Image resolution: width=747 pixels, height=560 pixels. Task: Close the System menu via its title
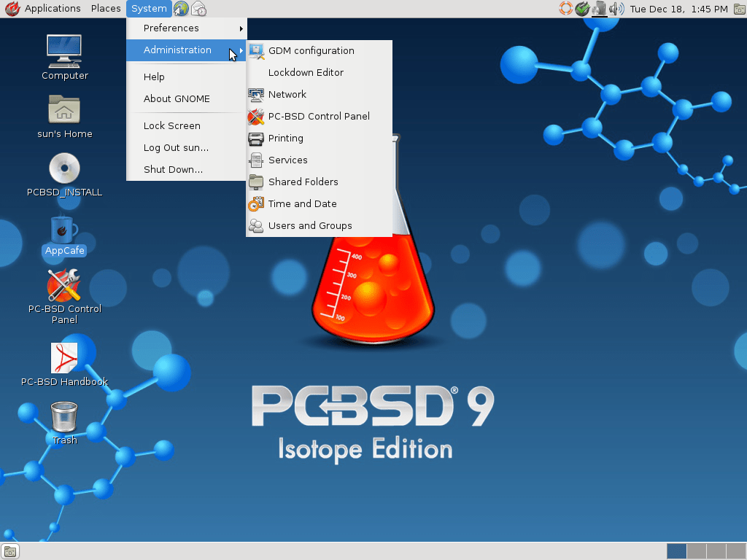(149, 9)
